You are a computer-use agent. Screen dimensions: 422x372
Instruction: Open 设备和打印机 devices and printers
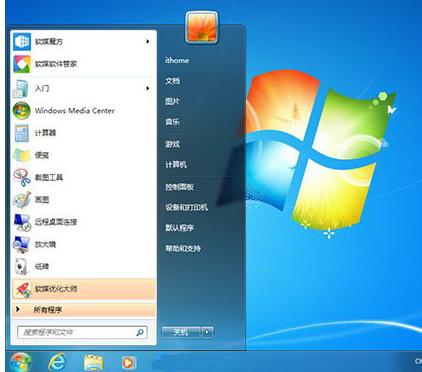click(187, 207)
